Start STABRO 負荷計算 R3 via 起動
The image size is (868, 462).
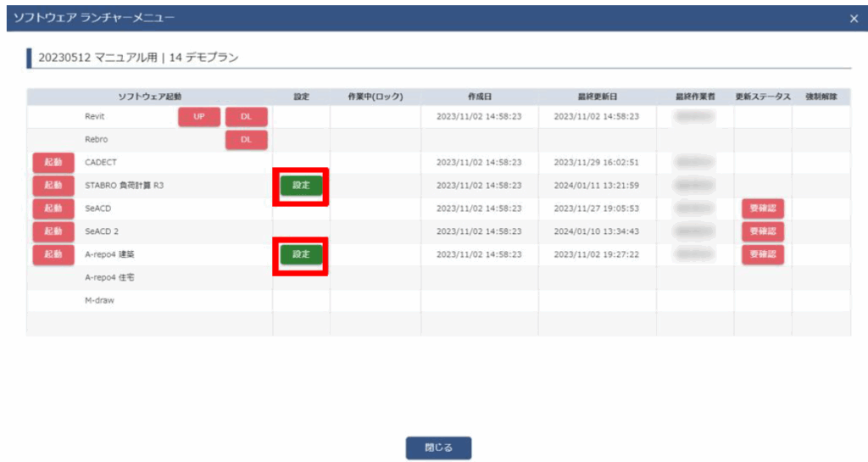pyautogui.click(x=53, y=186)
